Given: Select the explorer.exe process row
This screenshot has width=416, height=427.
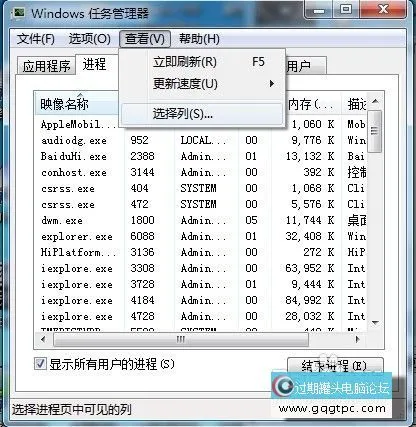Looking at the screenshot, I should tap(201, 236).
